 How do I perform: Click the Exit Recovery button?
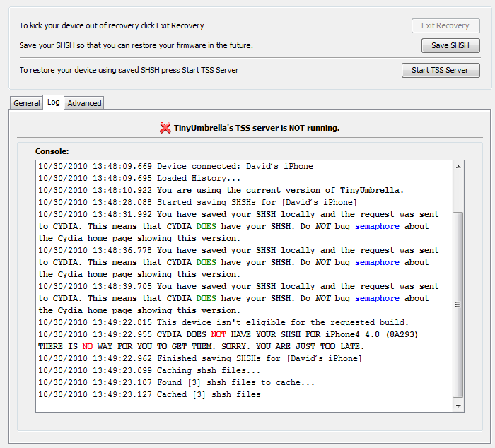coord(445,26)
